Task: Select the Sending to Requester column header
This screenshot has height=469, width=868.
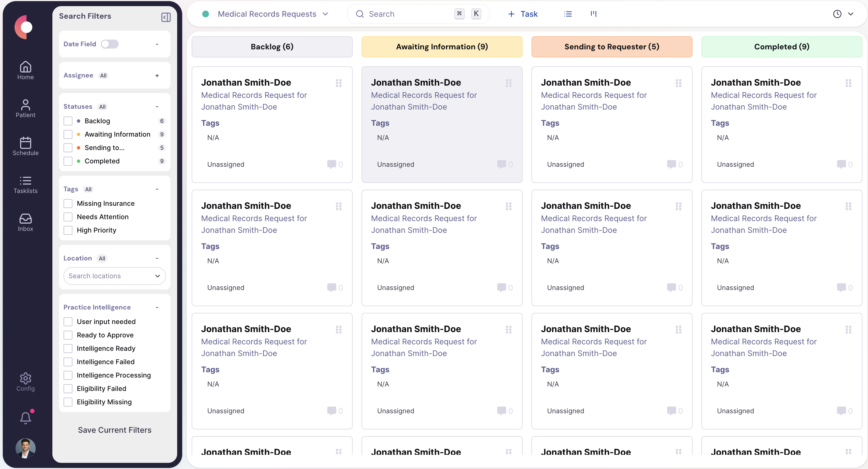Action: point(611,47)
